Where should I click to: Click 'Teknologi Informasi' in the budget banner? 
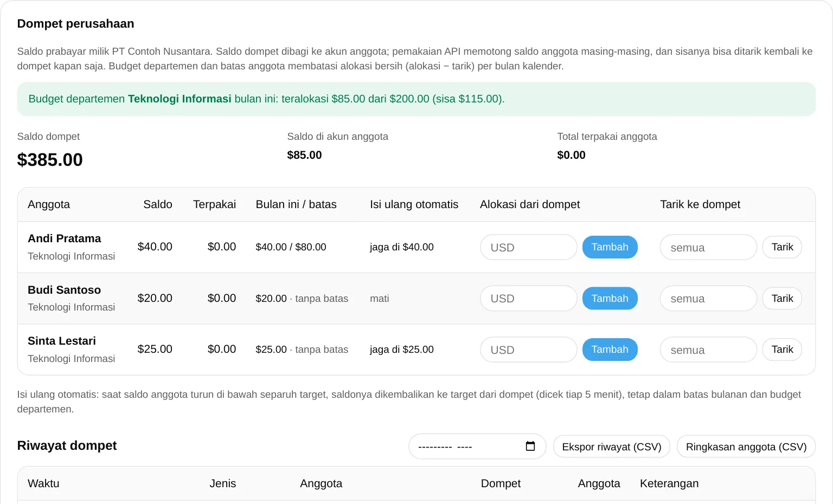click(x=180, y=99)
